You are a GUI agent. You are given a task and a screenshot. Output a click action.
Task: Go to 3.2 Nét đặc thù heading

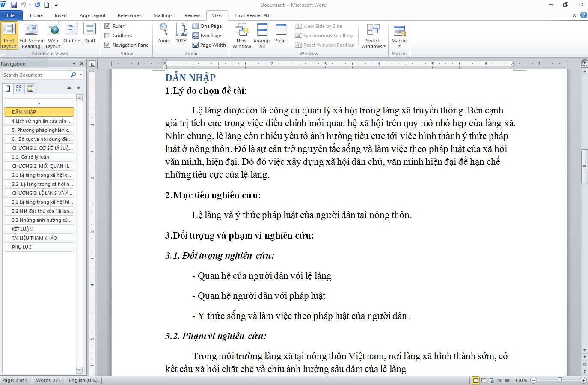coord(39,211)
